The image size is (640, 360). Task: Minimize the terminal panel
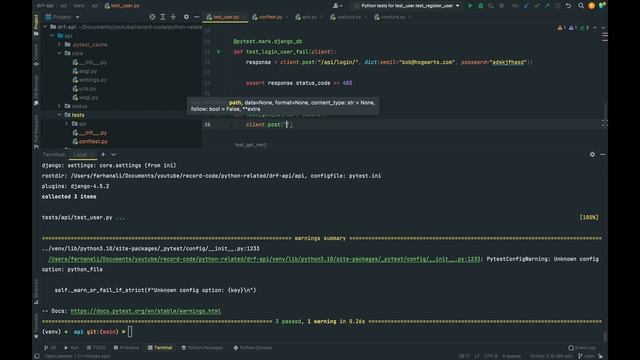click(602, 154)
